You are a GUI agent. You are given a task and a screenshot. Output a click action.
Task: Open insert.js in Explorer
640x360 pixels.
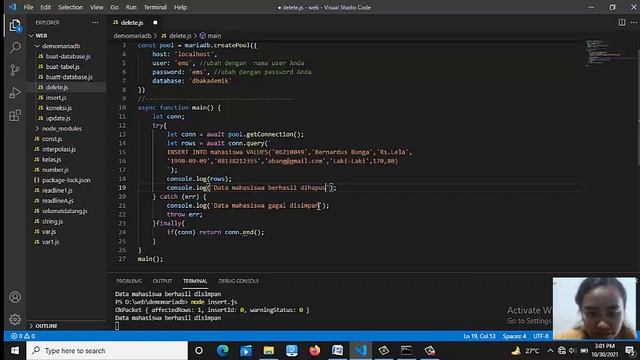point(56,98)
